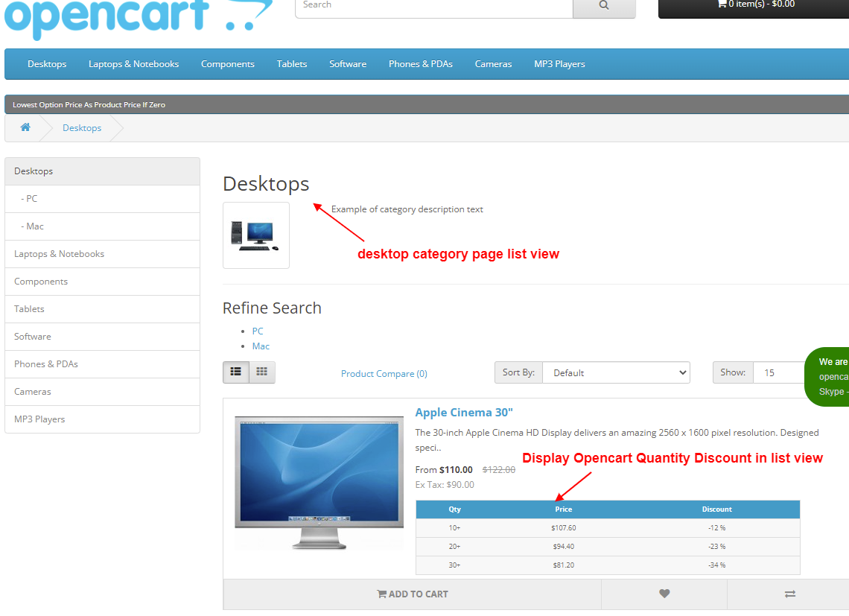Click the compare arrows icon for Apple Cinema
The width and height of the screenshot is (849, 616).
(x=789, y=594)
